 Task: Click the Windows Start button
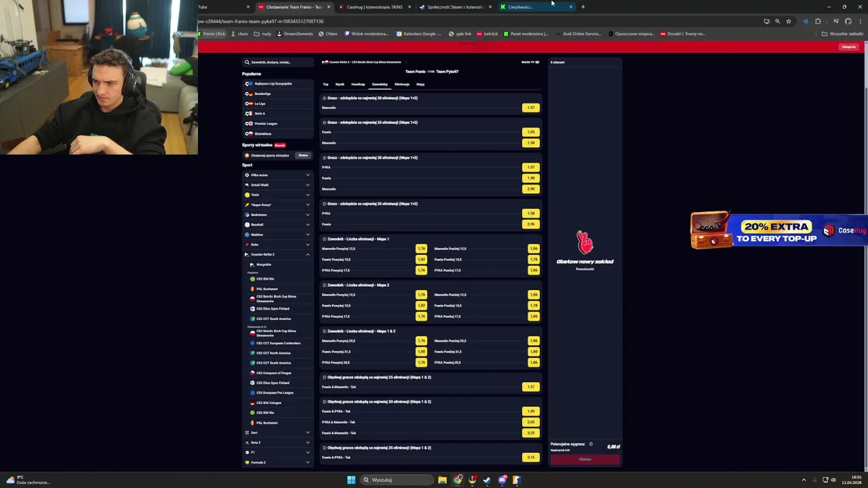point(351,480)
